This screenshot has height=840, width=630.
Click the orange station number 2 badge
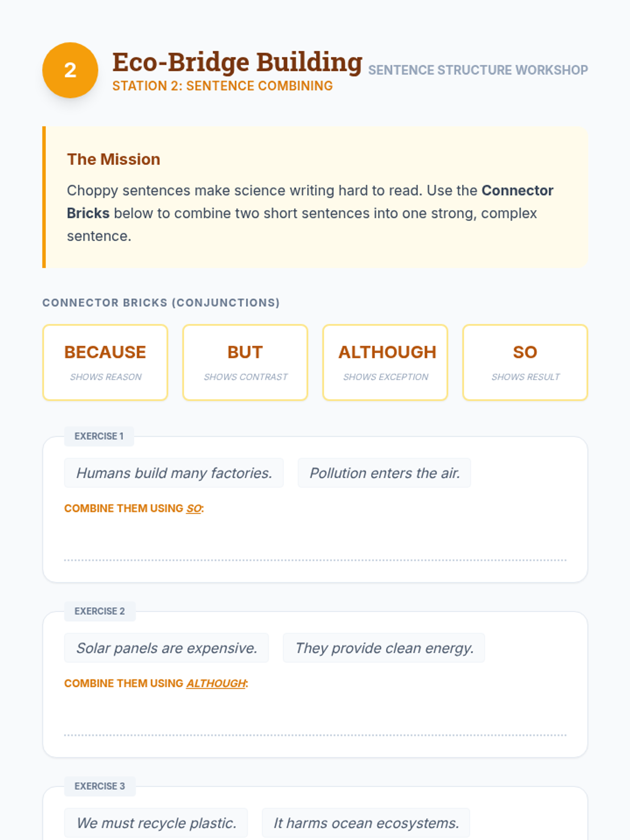pyautogui.click(x=70, y=70)
